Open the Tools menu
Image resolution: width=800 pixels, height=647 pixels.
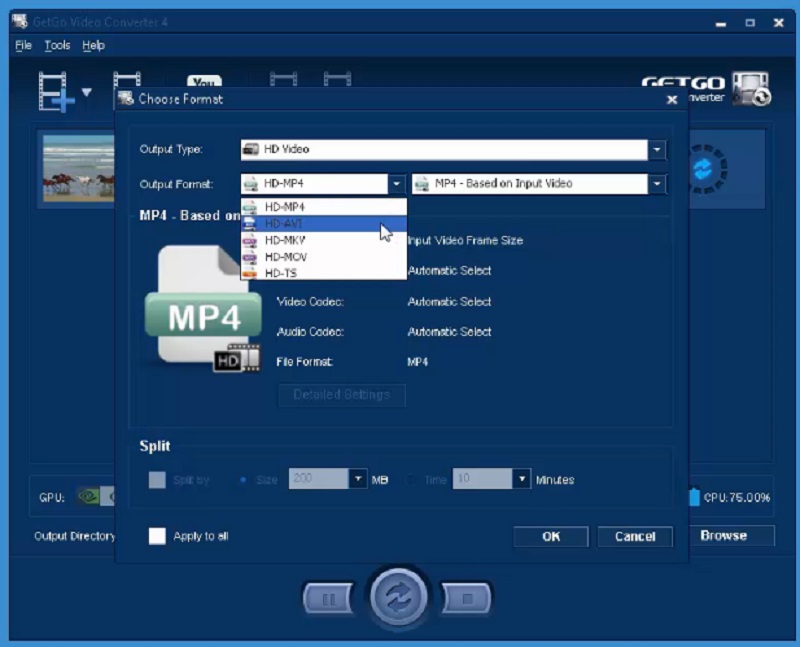tap(57, 45)
